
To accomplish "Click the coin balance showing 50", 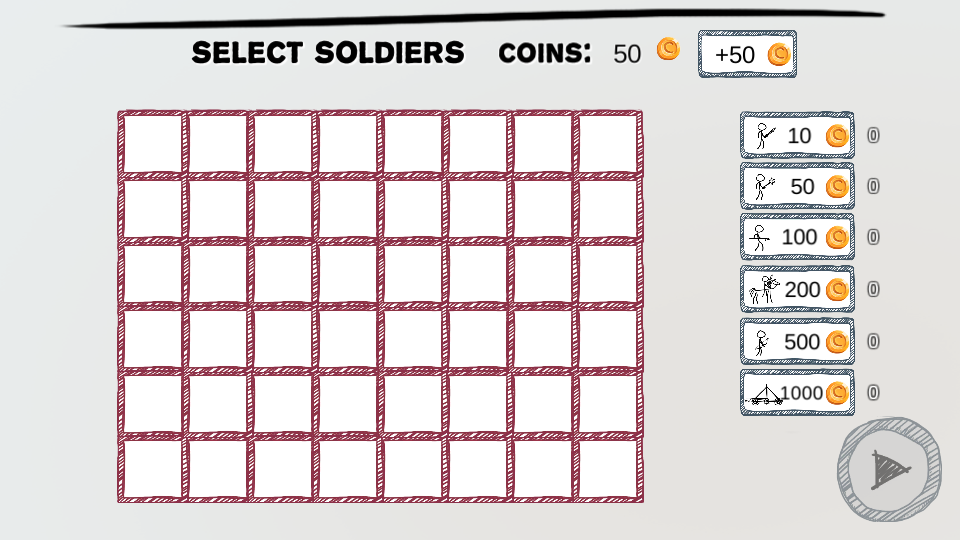I will [x=627, y=54].
